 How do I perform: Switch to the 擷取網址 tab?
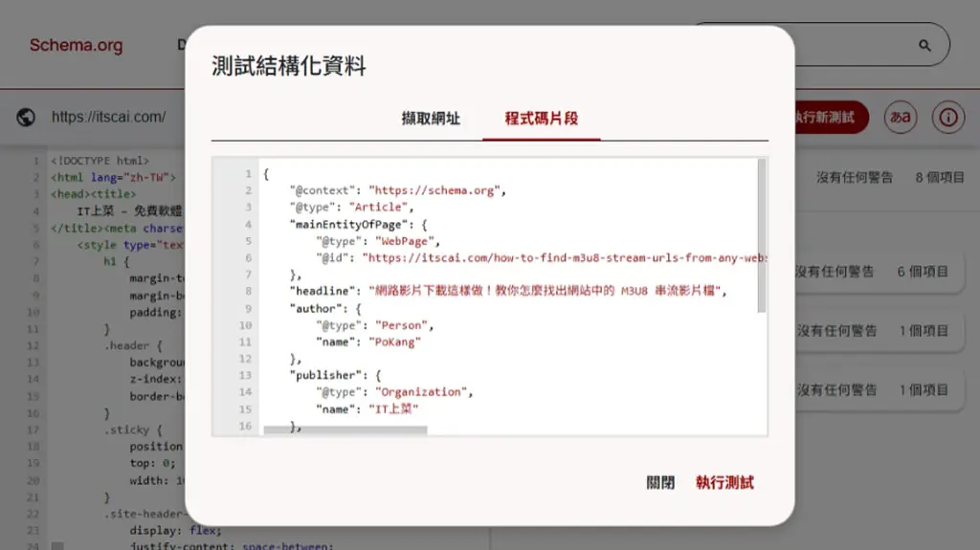pos(431,118)
